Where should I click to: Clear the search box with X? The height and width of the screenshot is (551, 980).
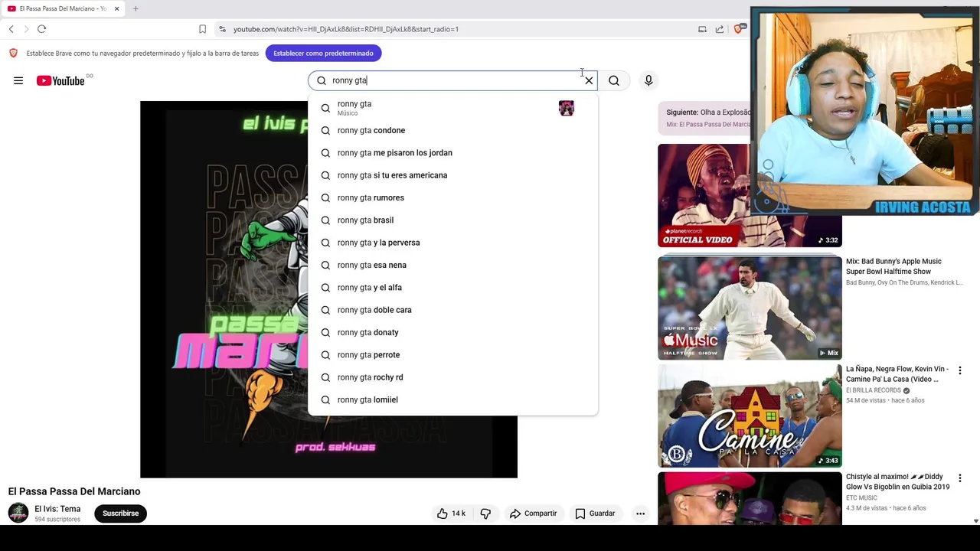589,80
